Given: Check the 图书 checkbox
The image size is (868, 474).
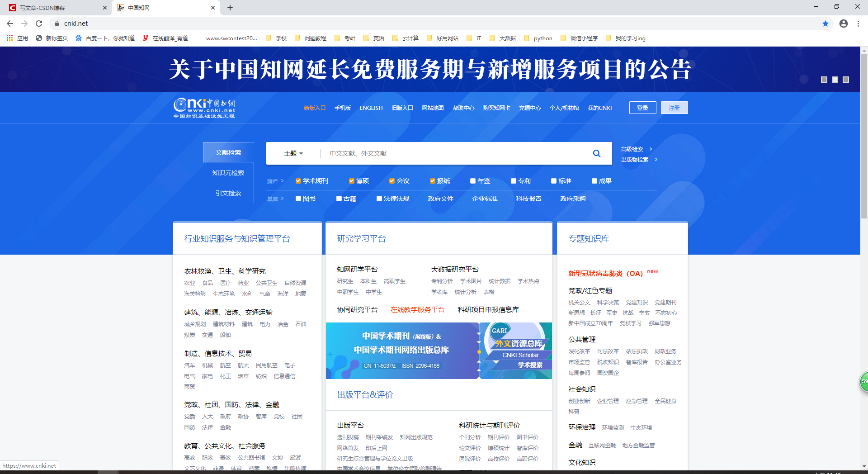Looking at the screenshot, I should point(298,199).
